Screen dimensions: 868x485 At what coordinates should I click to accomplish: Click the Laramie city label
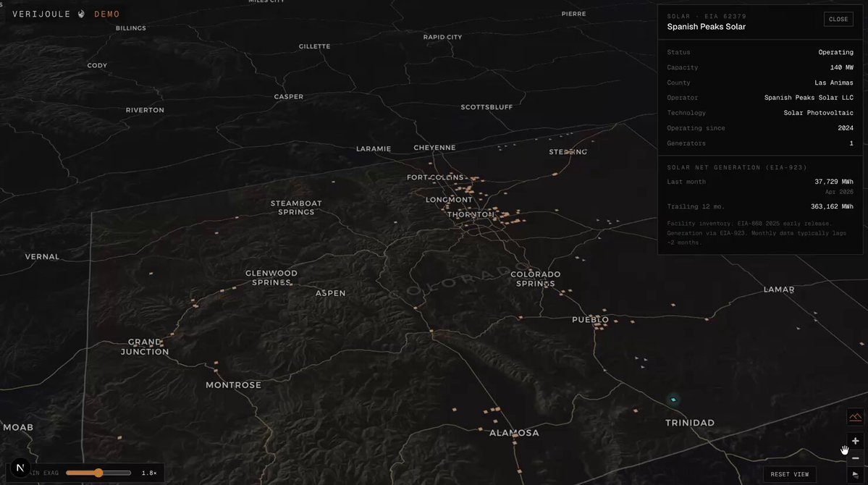coord(374,149)
